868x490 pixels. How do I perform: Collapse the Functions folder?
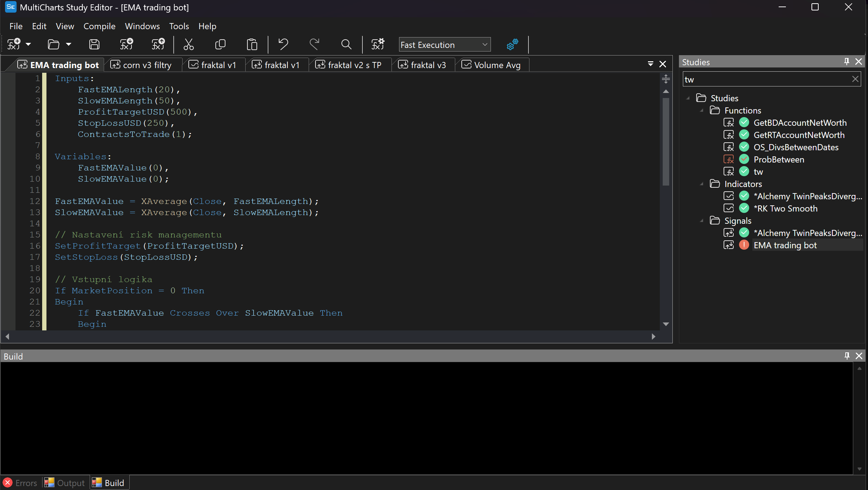pyautogui.click(x=702, y=110)
